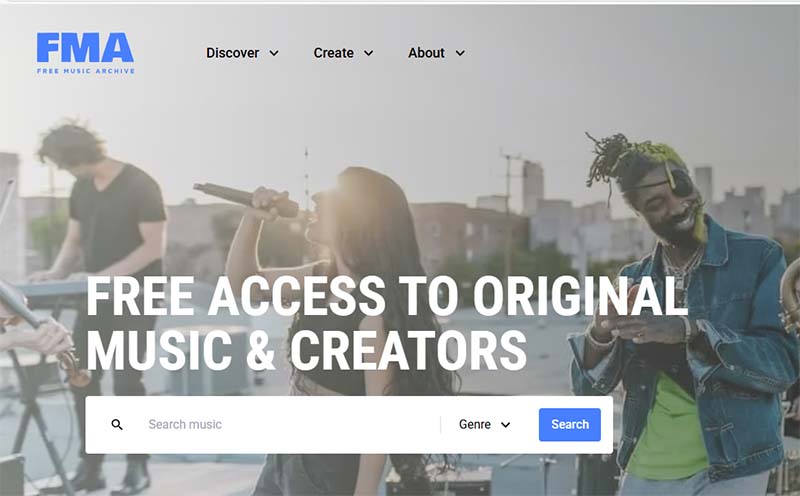The height and width of the screenshot is (496, 800).
Task: Click the magnifying glass search icon
Action: click(117, 425)
